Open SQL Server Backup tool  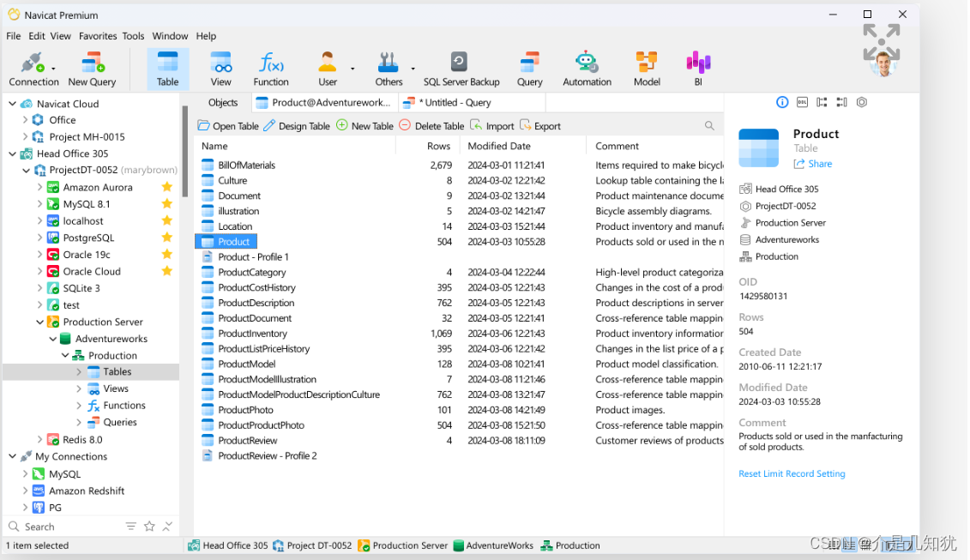click(461, 69)
